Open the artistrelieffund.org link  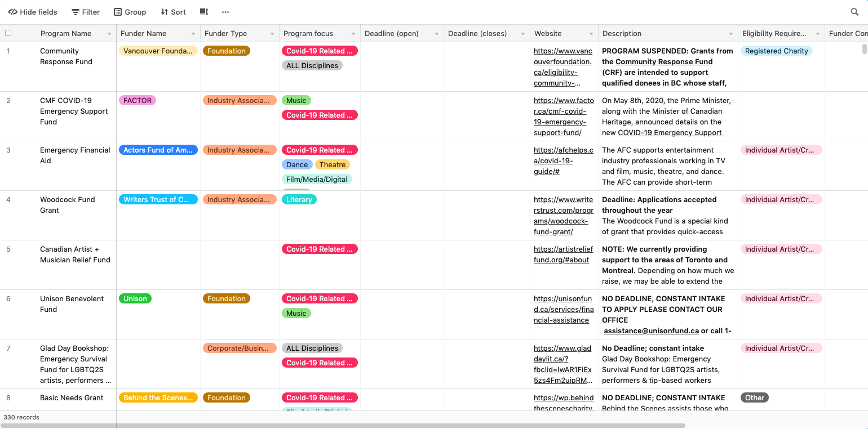pos(564,254)
